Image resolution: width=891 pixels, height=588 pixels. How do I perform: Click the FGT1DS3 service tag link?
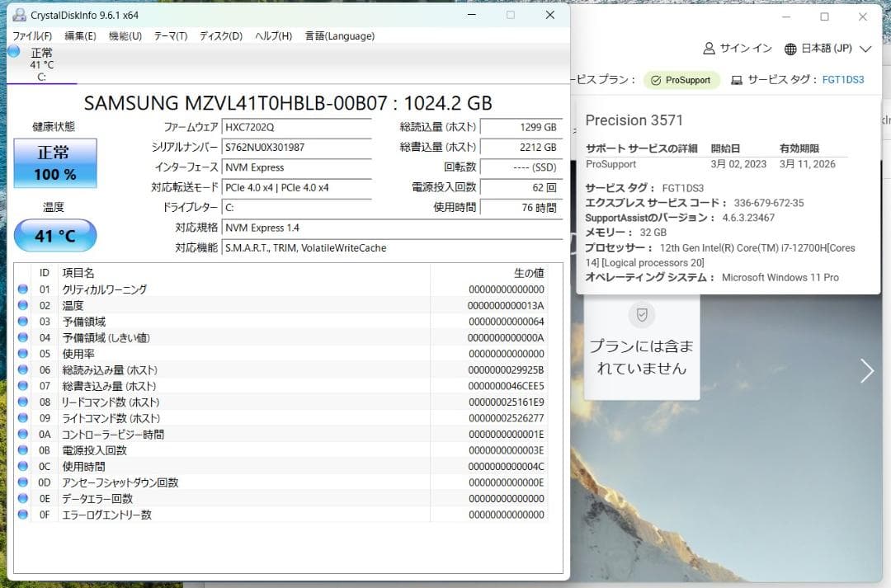click(x=843, y=81)
